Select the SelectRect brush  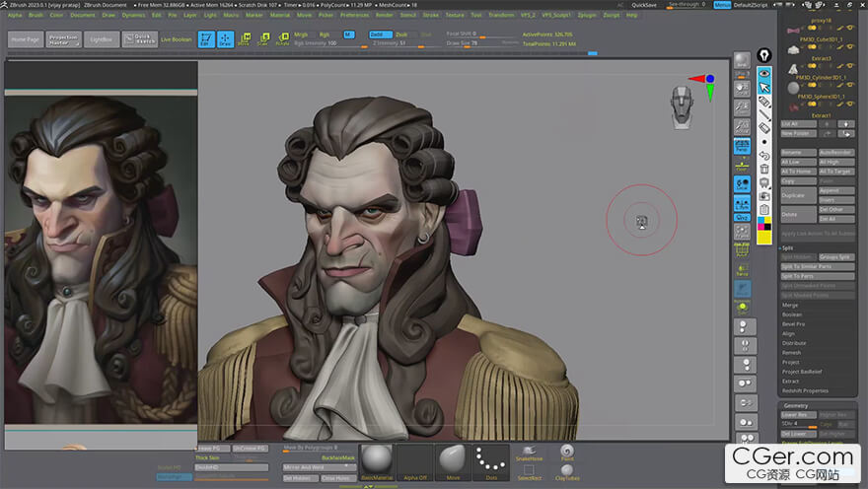point(529,472)
